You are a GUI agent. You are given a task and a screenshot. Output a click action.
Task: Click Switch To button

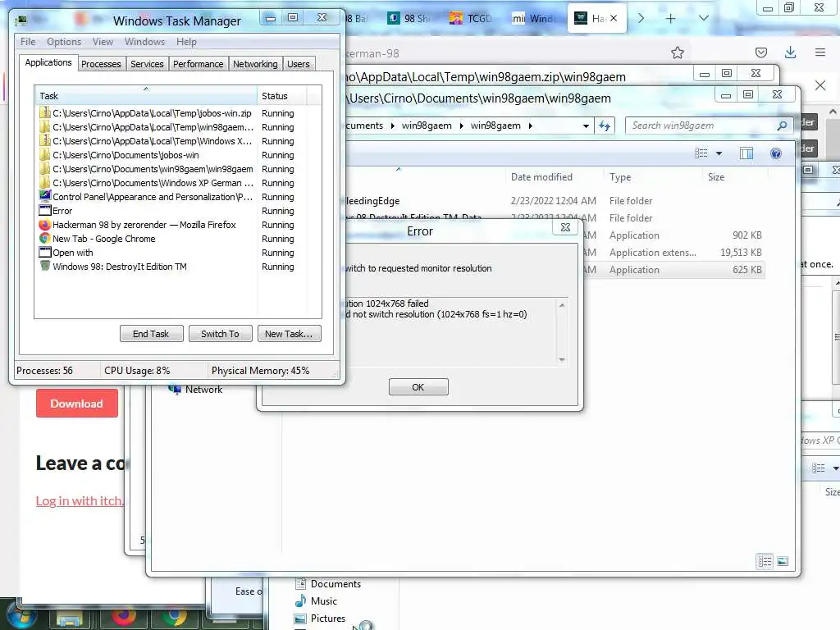pos(220,334)
